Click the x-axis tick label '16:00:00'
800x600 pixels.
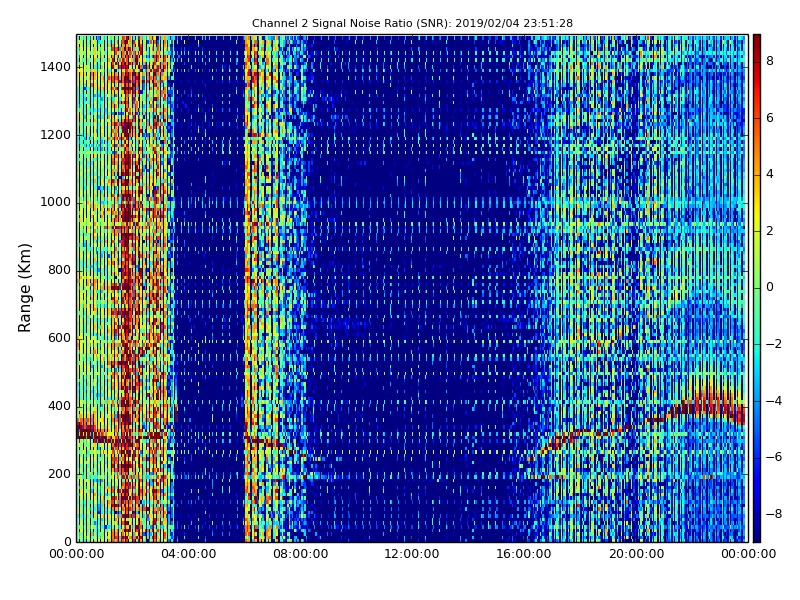[524, 554]
